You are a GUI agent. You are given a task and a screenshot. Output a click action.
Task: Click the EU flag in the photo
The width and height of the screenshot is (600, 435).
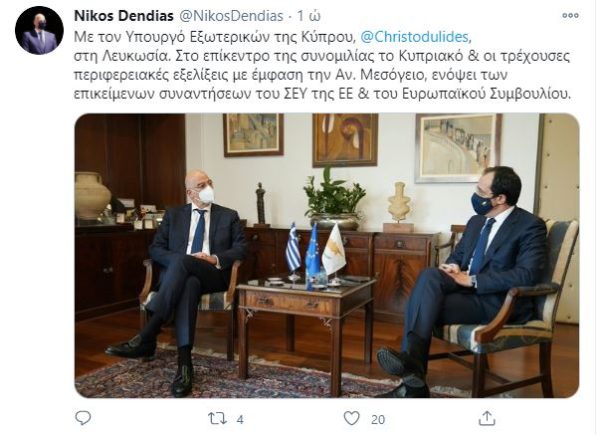[312, 251]
